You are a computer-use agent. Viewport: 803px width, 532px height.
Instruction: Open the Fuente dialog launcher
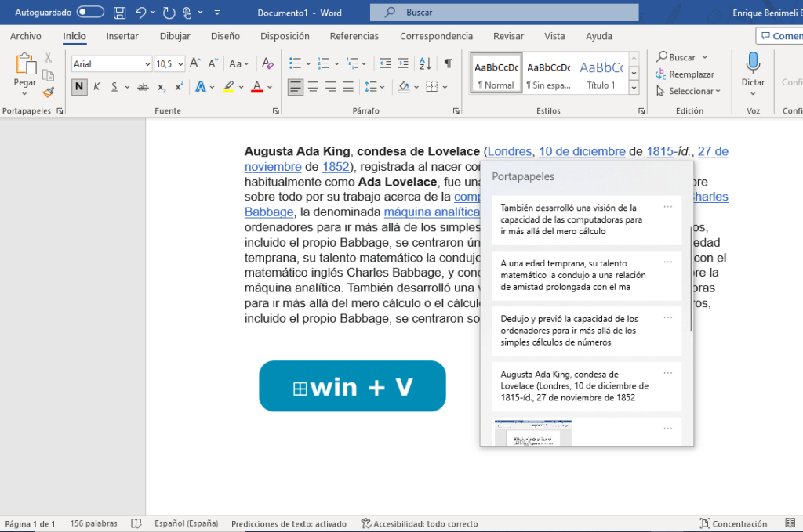point(276,111)
